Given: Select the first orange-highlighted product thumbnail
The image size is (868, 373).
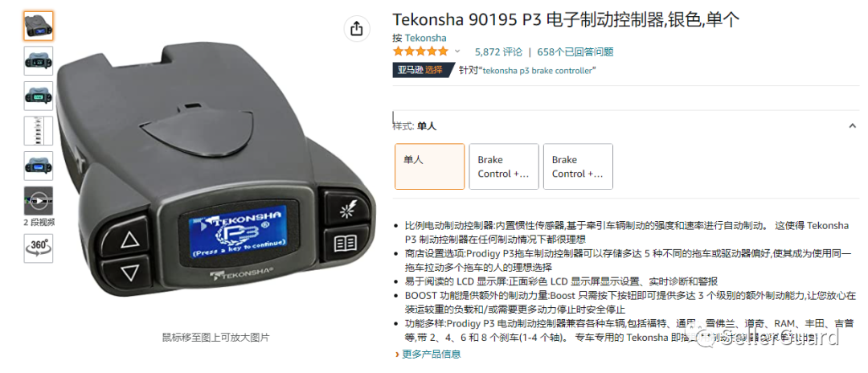Looking at the screenshot, I should [39, 26].
